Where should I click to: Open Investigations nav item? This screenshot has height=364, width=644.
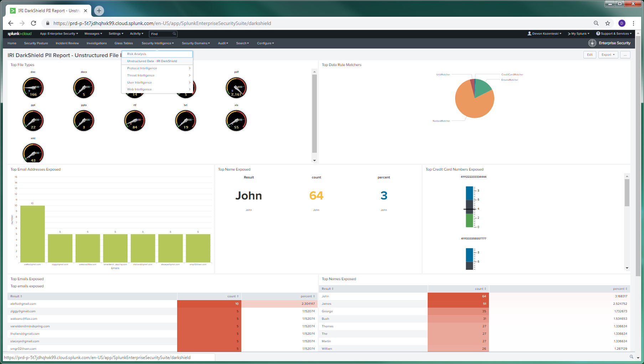coord(97,43)
